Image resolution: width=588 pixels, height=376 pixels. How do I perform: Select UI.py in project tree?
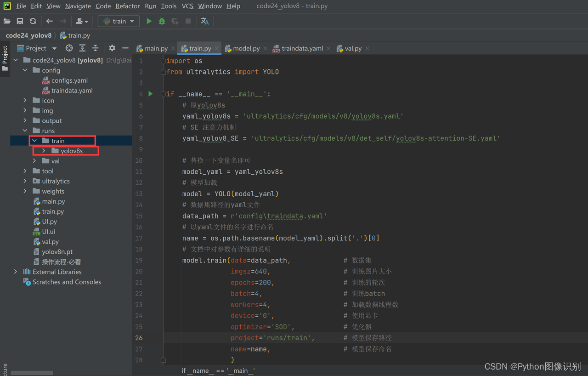49,222
